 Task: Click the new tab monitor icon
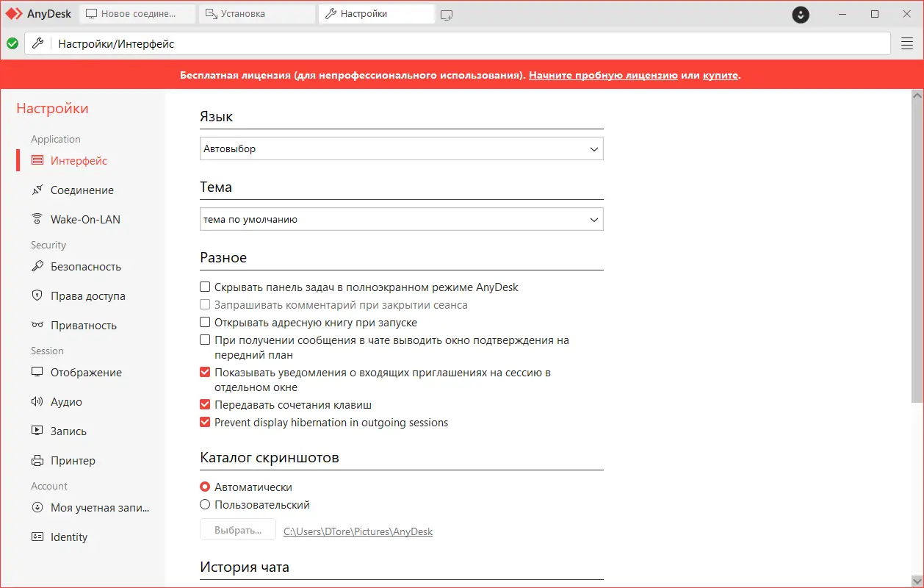(447, 14)
